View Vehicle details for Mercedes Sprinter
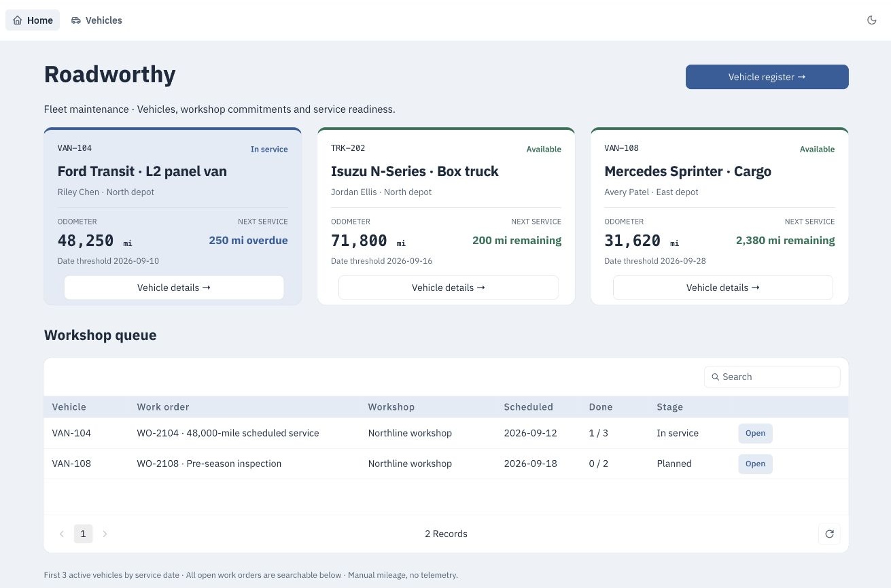This screenshot has width=891, height=588. tap(722, 288)
